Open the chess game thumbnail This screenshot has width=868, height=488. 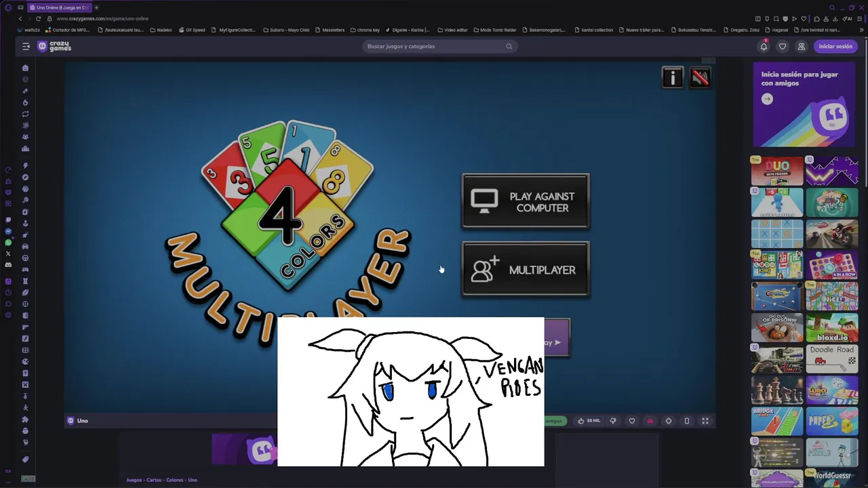pos(777,390)
